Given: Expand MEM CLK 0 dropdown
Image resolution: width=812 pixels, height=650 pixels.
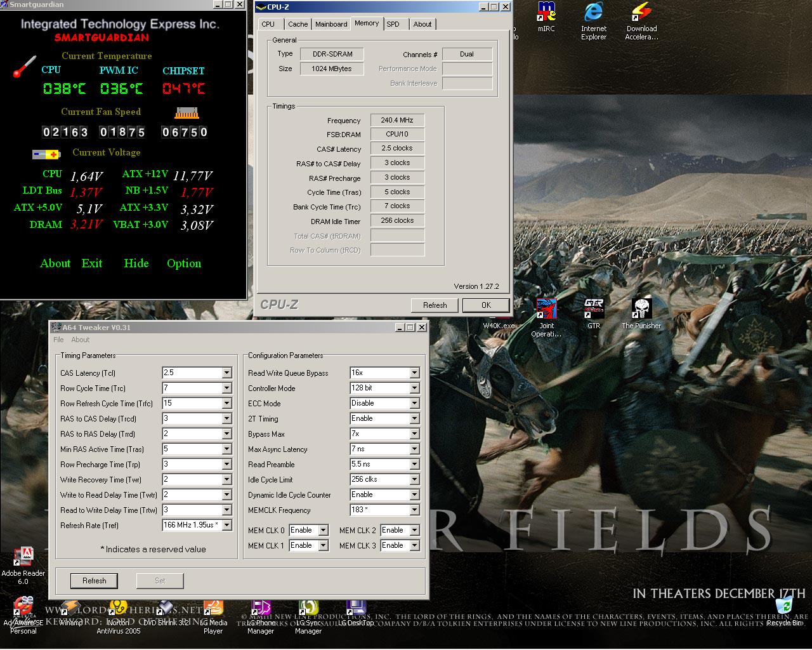Looking at the screenshot, I should click(323, 530).
